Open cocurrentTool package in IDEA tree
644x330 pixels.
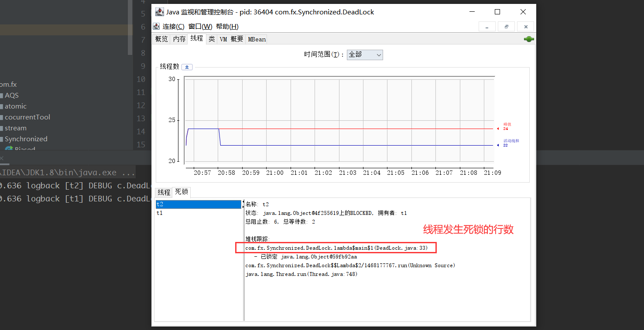point(27,117)
